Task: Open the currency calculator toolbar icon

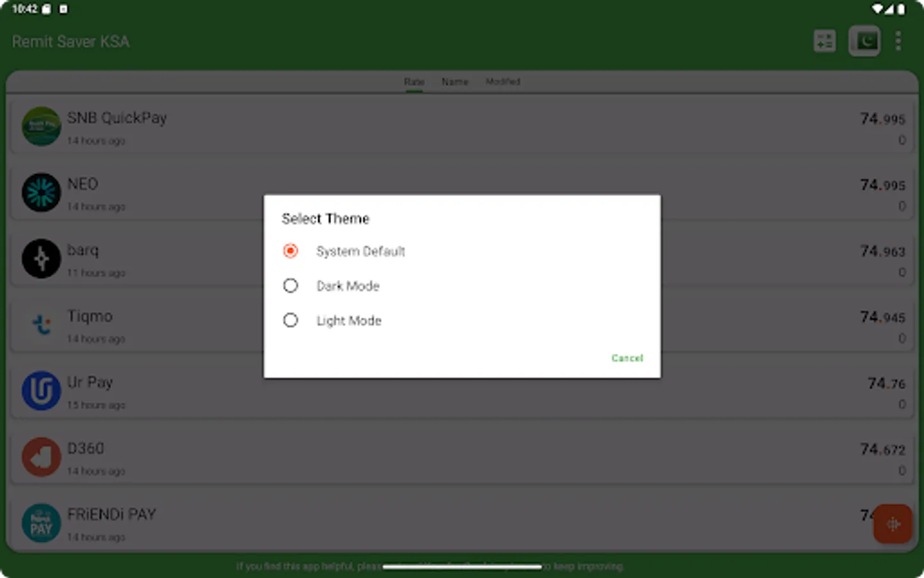Action: pos(825,40)
